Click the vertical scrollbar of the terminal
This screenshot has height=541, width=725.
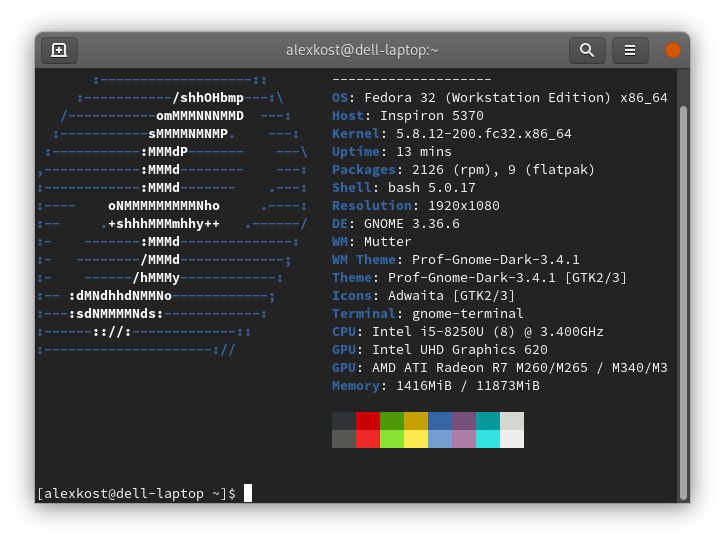683,302
